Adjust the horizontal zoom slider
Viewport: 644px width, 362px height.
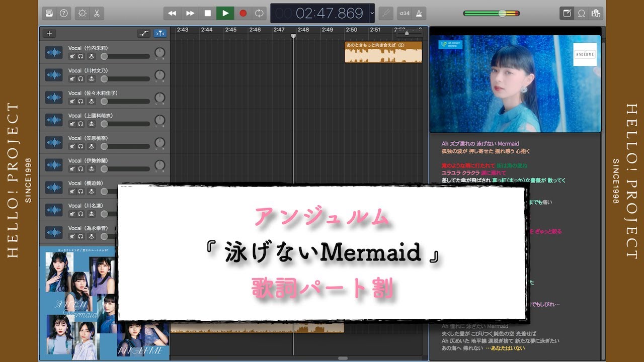pos(410,33)
